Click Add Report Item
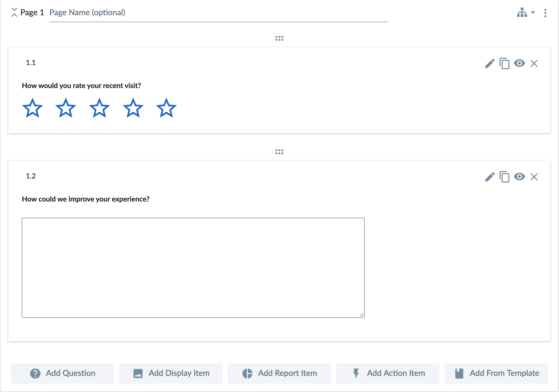Image resolution: width=559 pixels, height=392 pixels. [x=279, y=373]
